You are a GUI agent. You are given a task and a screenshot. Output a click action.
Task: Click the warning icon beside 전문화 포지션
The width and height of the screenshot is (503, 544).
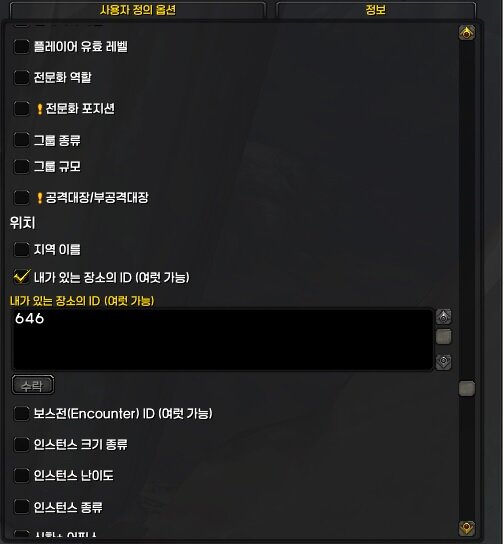click(40, 109)
